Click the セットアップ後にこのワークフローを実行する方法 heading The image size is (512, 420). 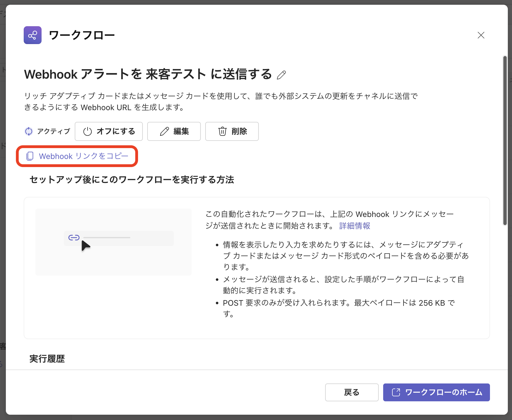tap(132, 180)
